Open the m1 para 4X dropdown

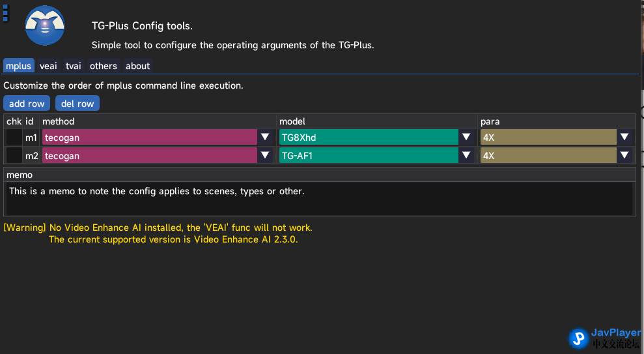(x=624, y=138)
